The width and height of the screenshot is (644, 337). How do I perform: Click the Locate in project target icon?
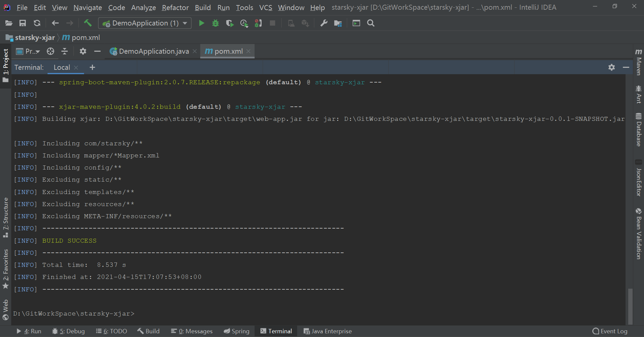click(x=50, y=51)
